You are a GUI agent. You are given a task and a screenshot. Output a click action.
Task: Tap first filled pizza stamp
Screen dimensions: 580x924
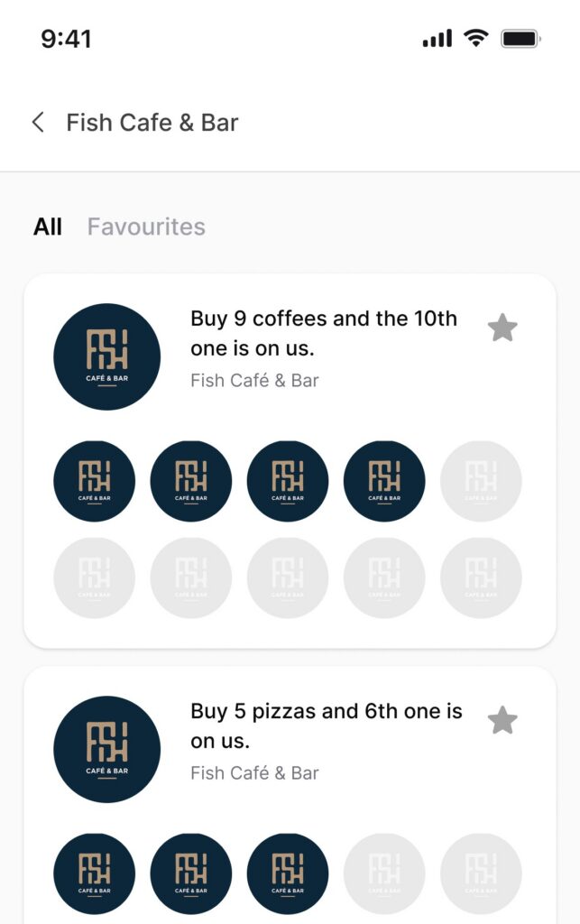(95, 873)
